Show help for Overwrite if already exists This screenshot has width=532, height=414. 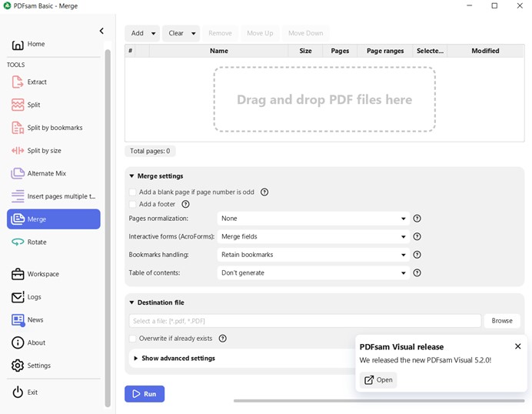223,339
